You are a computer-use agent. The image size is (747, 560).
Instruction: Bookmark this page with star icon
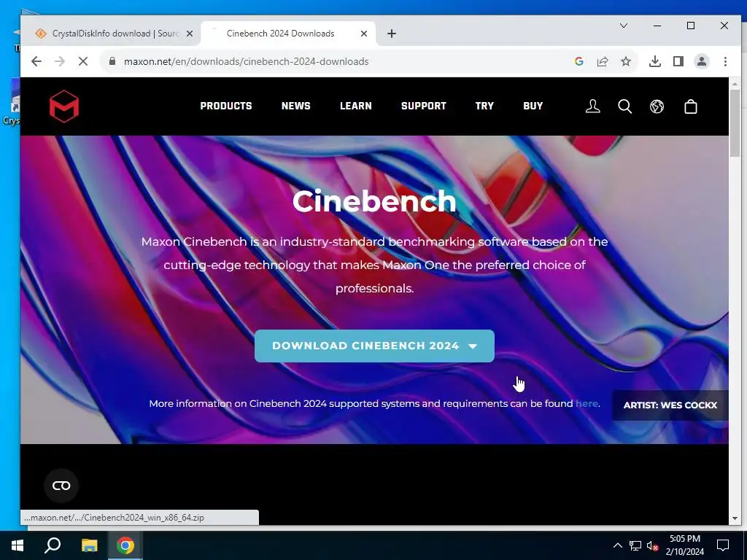[626, 61]
